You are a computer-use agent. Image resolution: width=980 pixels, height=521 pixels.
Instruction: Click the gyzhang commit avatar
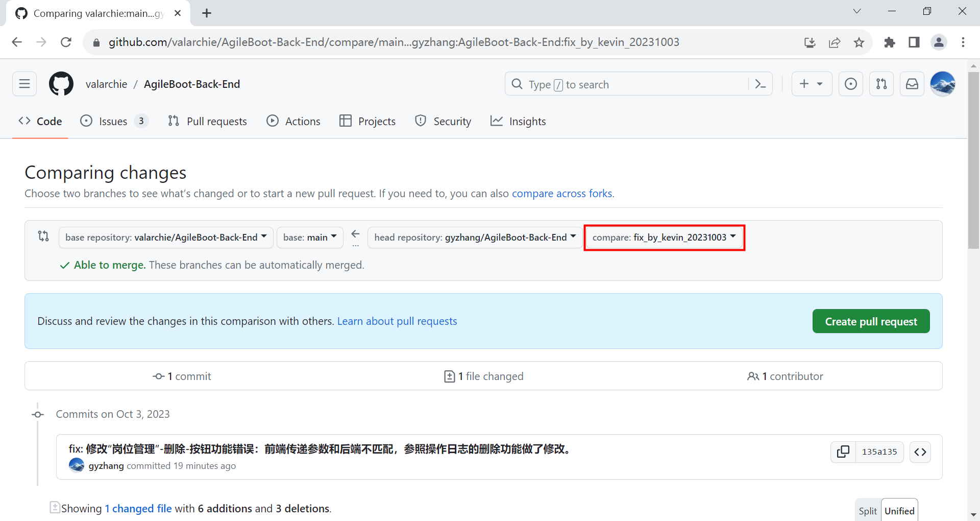click(x=77, y=465)
